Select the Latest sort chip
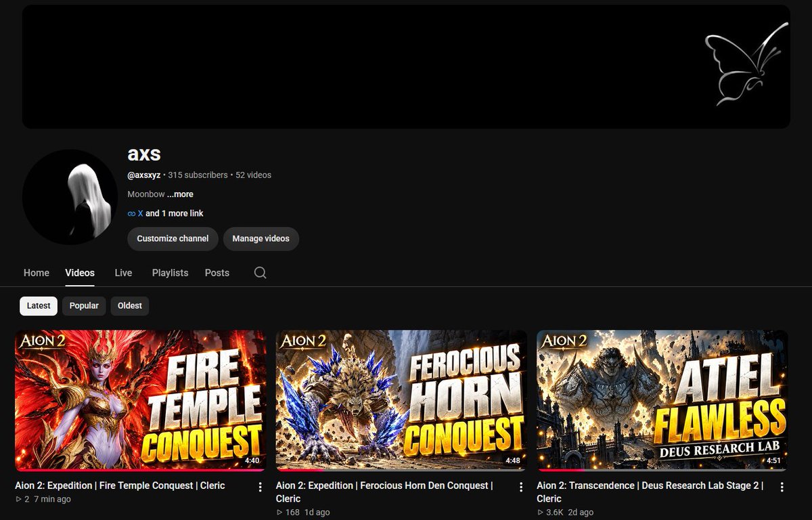Image resolution: width=812 pixels, height=520 pixels. click(39, 306)
